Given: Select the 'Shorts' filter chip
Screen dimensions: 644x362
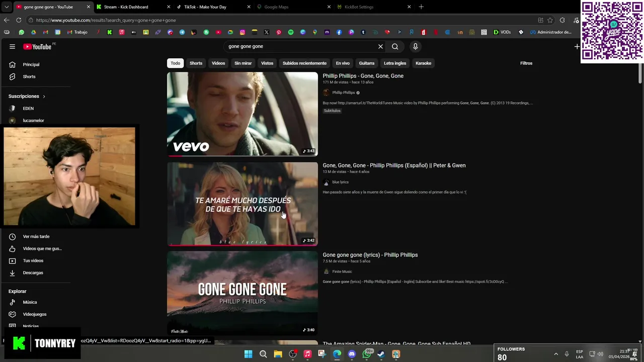Looking at the screenshot, I should point(196,63).
